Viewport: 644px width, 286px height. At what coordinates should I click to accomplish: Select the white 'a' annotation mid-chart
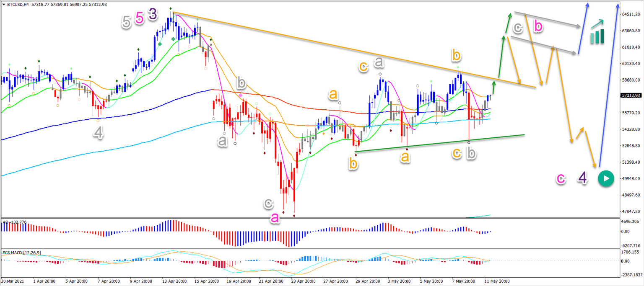(x=222, y=142)
